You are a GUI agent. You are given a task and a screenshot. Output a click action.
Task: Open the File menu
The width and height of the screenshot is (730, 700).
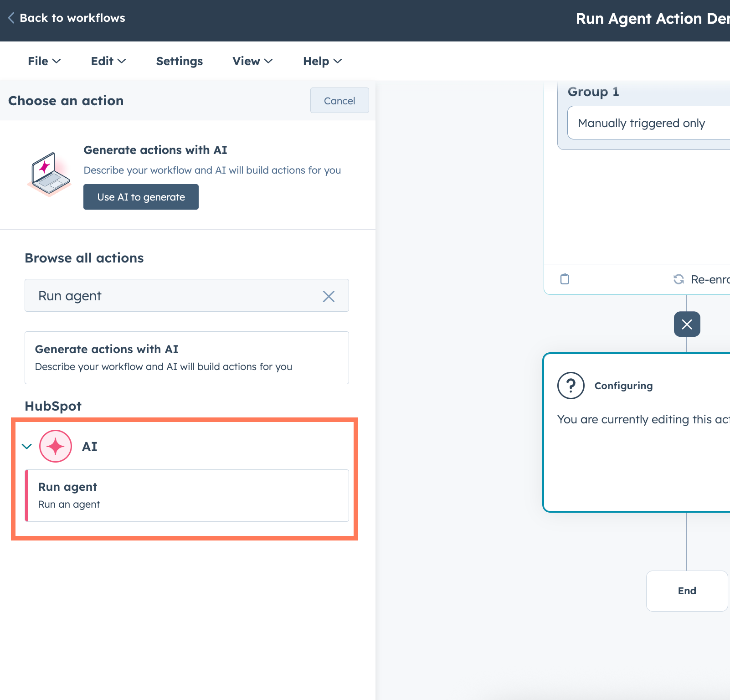click(44, 61)
